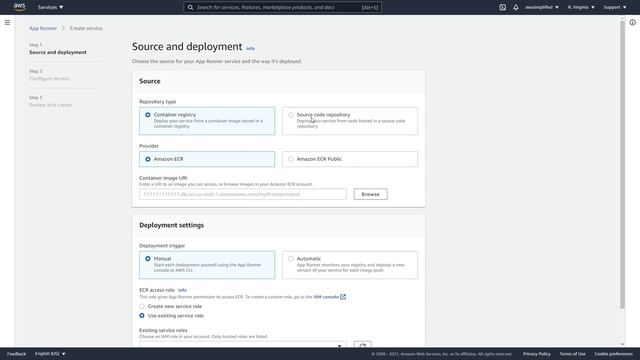Open the Existing service roles dropdown
The width and height of the screenshot is (640, 360).
click(242, 344)
